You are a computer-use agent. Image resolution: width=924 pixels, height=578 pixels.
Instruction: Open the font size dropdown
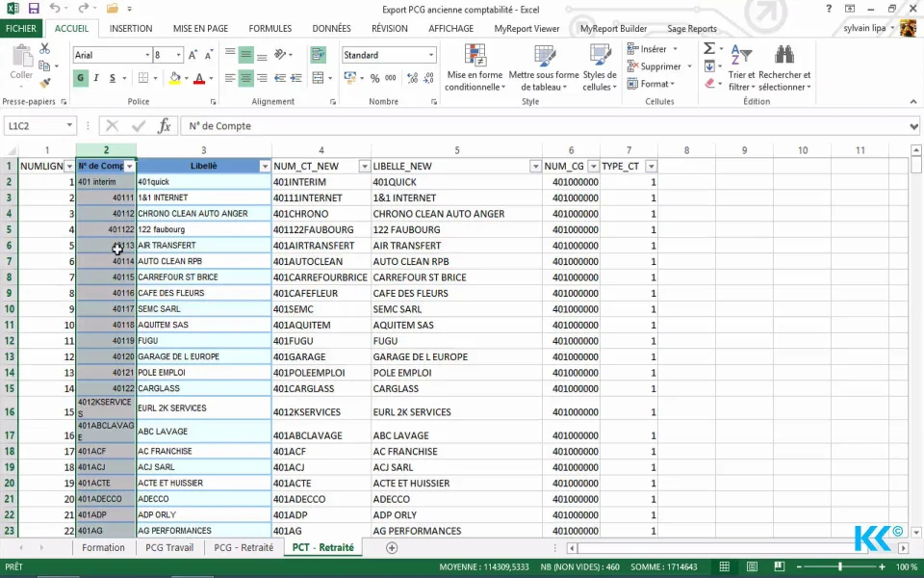[179, 55]
